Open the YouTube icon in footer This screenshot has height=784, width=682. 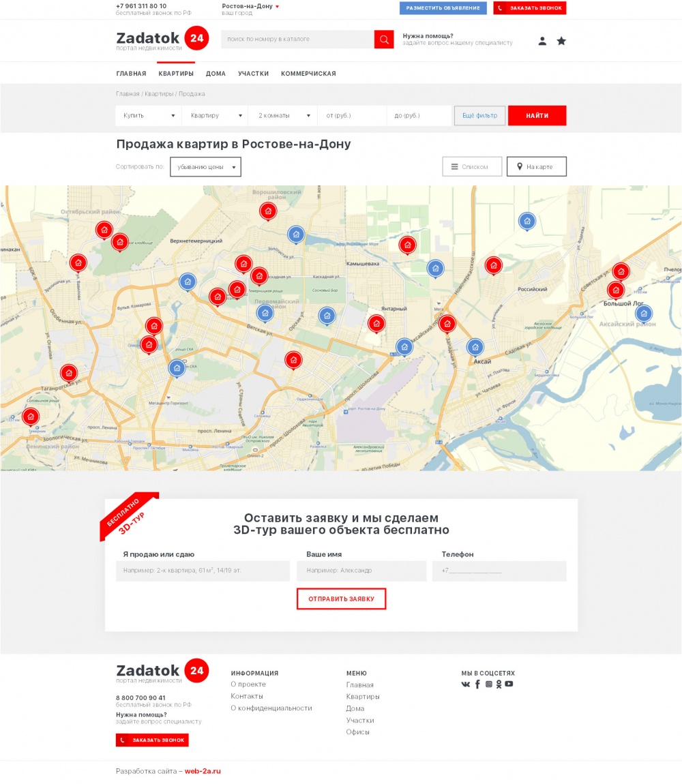click(x=509, y=684)
